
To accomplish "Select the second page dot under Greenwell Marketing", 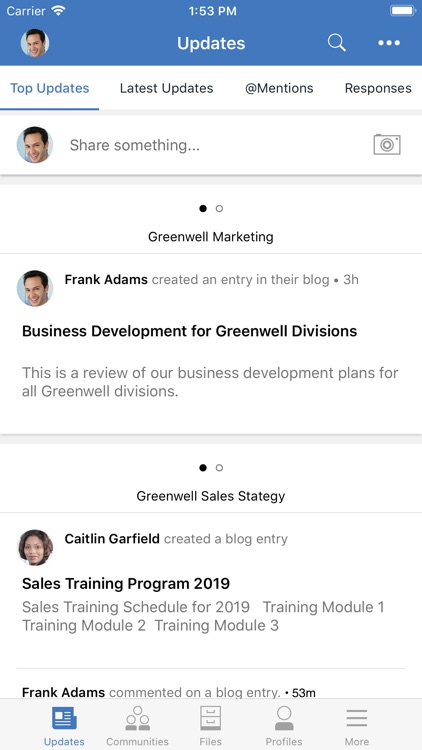I will tap(219, 209).
